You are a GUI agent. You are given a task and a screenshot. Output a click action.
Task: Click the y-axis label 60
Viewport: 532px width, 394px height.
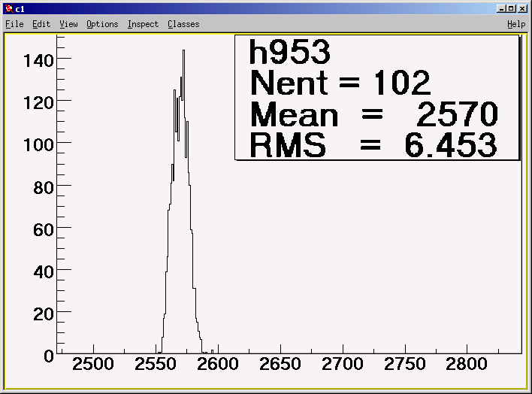pyautogui.click(x=44, y=230)
